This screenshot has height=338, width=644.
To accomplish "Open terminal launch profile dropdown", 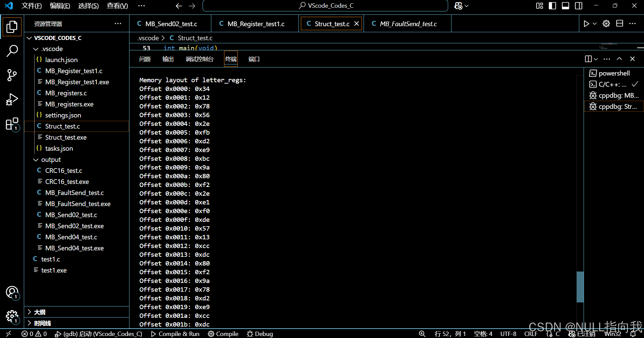I will click(x=596, y=59).
